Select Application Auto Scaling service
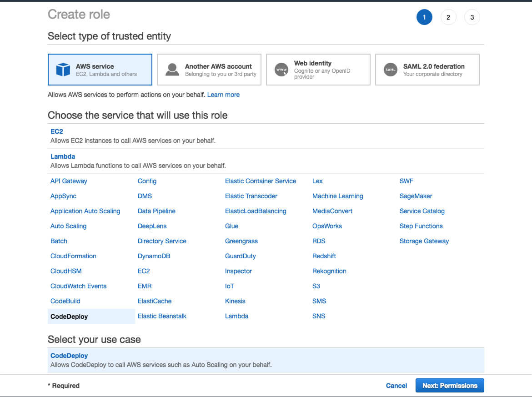Screen dimensions: 532x397 [x=85, y=211]
